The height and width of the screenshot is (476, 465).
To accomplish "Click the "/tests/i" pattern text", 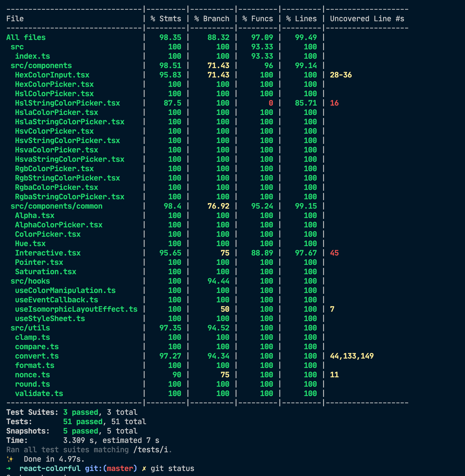I will 151,450.
